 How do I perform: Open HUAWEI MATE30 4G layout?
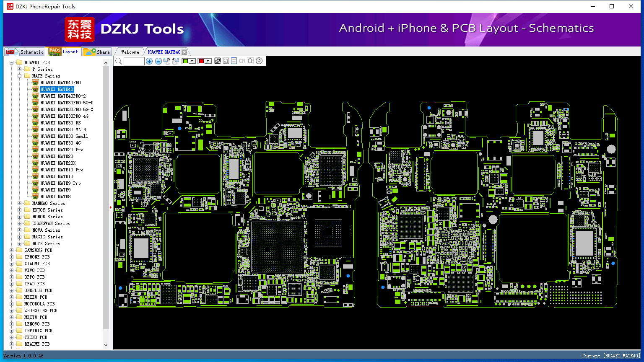tap(61, 143)
